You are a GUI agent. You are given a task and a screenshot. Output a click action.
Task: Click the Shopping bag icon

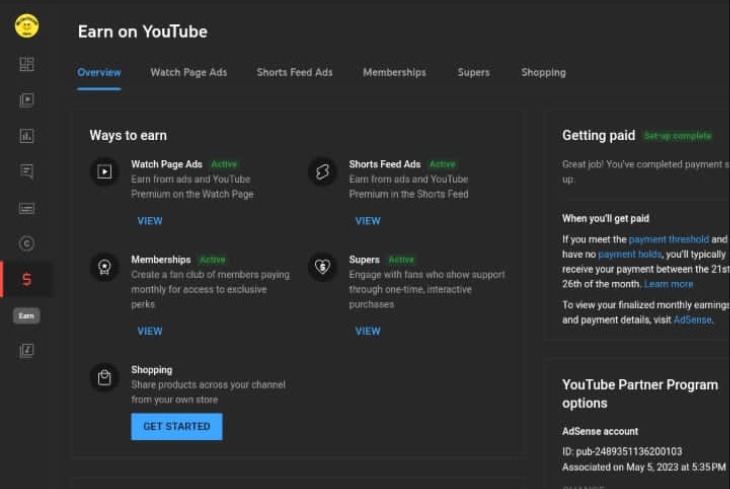click(x=104, y=377)
